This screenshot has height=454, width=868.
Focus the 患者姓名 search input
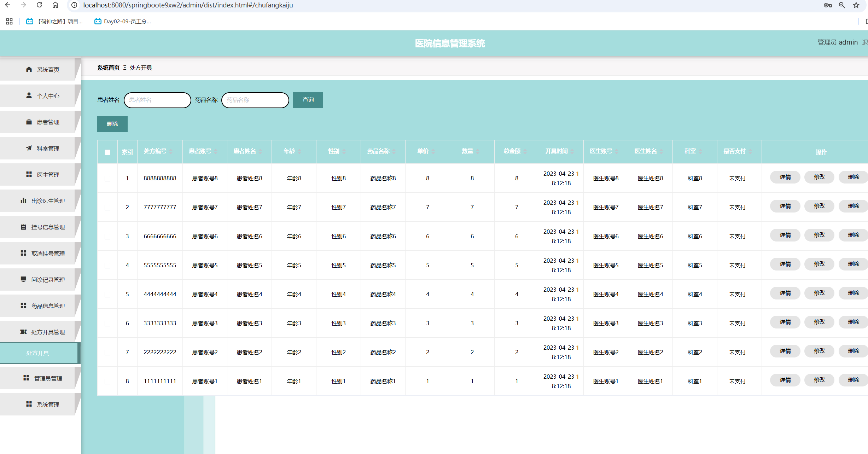157,100
